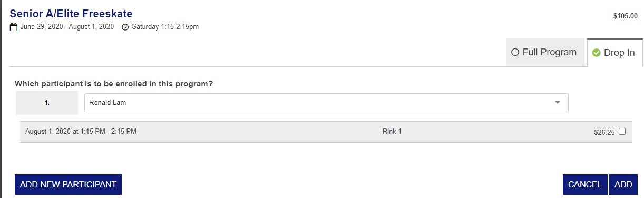
Task: Click the Senior A/Elite Freeskate title
Action: tap(71, 13)
